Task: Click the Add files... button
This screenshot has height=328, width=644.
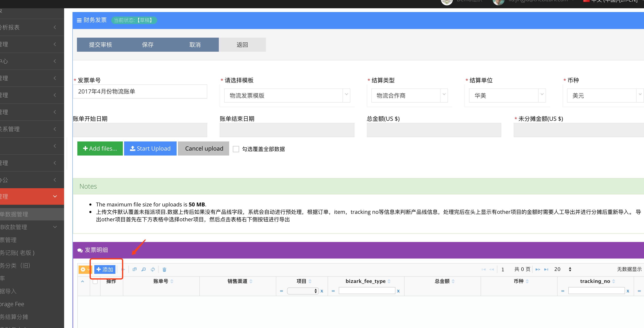Action: [100, 148]
